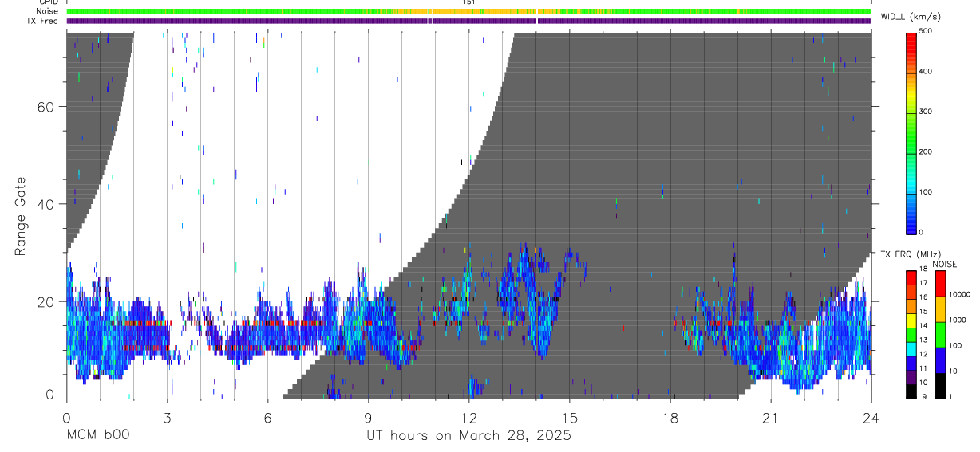
Task: Click the '0' tick on WID color bar
Action: [922, 232]
